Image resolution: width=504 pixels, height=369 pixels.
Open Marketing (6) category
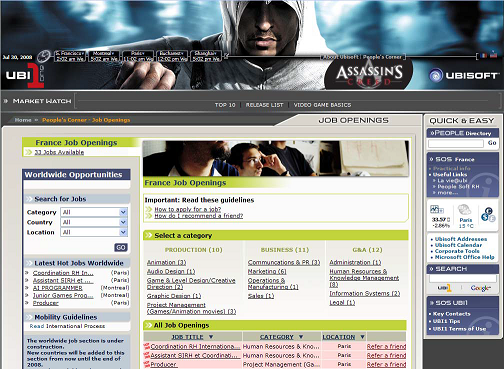[267, 272]
